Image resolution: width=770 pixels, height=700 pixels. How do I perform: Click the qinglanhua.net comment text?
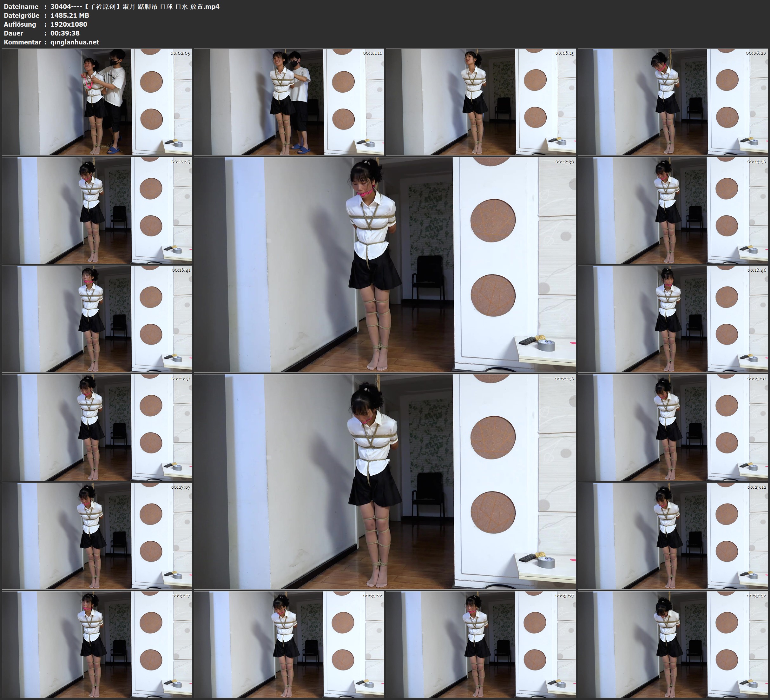(x=75, y=42)
